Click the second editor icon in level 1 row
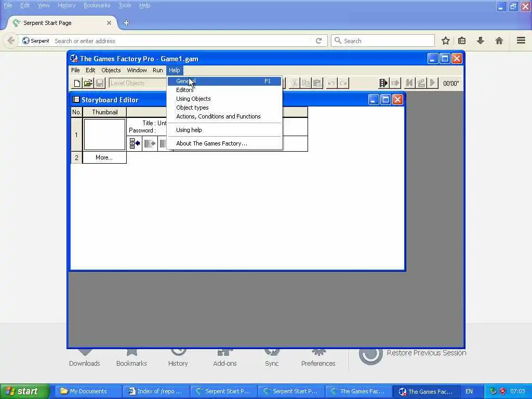Viewport: 532px width, 399px height. click(150, 143)
